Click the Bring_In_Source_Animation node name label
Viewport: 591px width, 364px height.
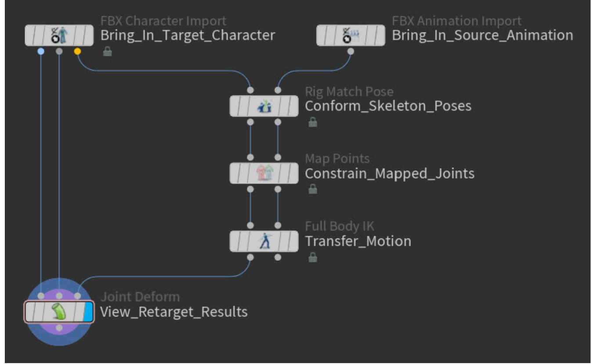(x=482, y=35)
